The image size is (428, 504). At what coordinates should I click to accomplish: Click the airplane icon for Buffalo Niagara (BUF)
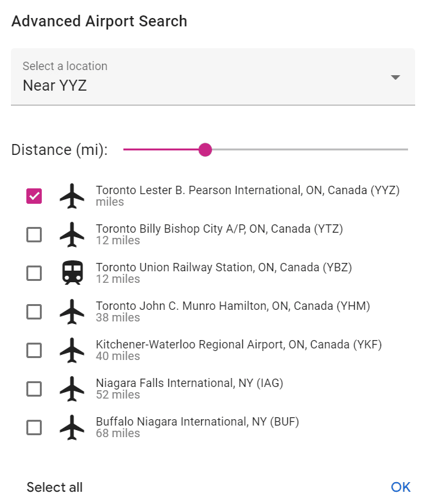(72, 428)
